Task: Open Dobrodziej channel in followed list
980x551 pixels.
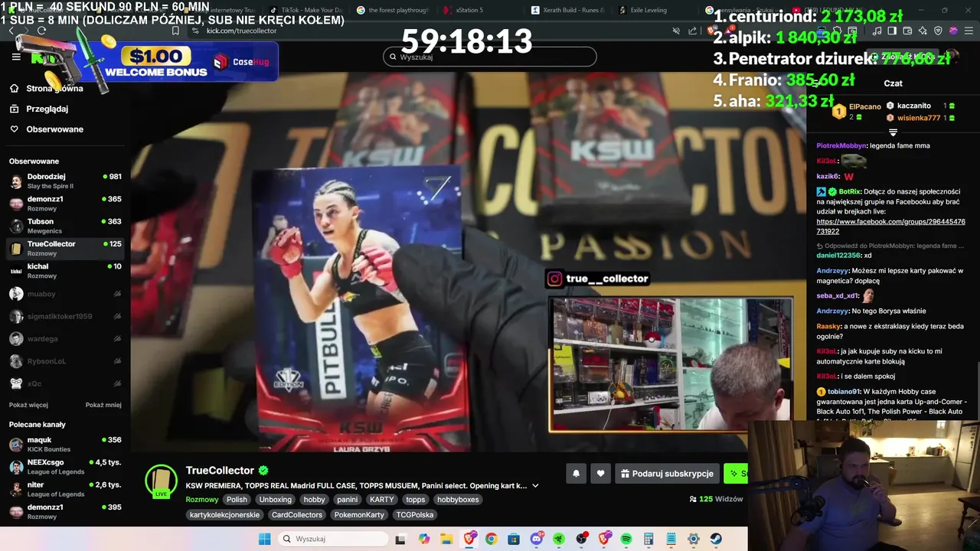Action: [x=65, y=181]
